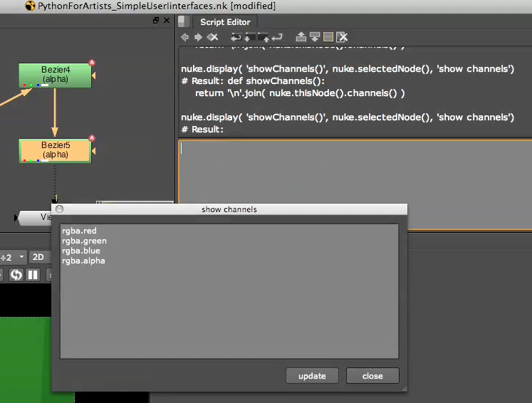Click the rgba.alpha channel text
Screen dimensions: 532x403
coord(83,261)
